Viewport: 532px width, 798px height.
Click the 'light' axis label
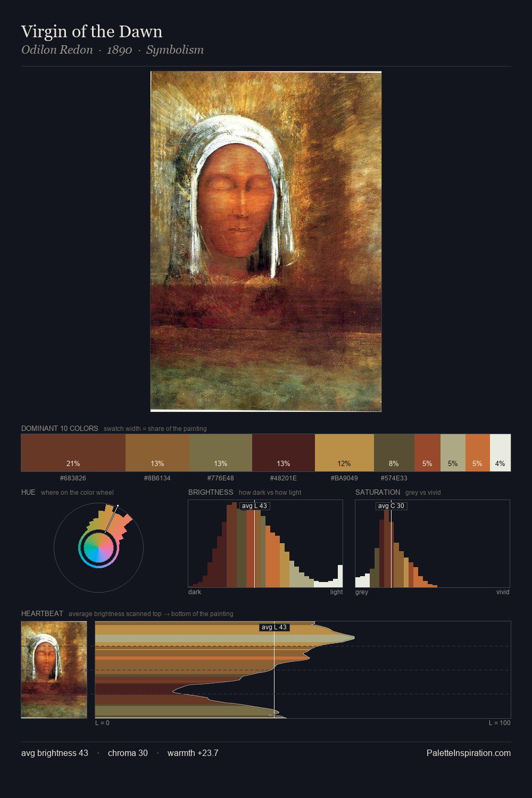point(336,592)
